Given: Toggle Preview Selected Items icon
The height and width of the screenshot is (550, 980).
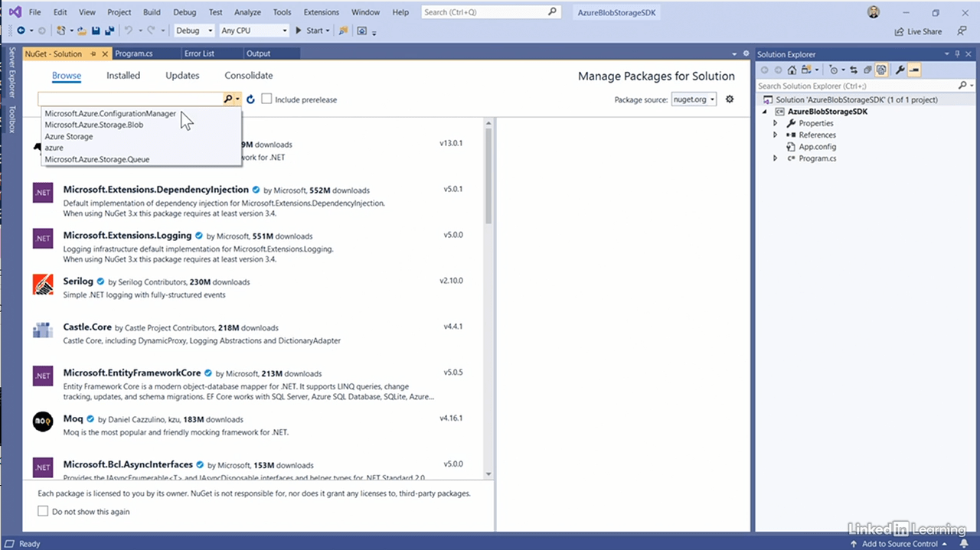Looking at the screenshot, I should (914, 70).
